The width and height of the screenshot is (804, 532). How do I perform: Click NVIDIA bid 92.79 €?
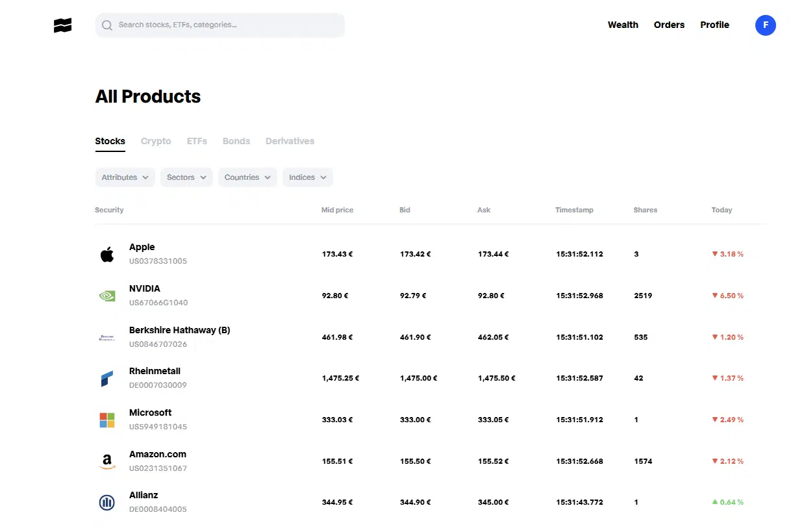point(413,296)
